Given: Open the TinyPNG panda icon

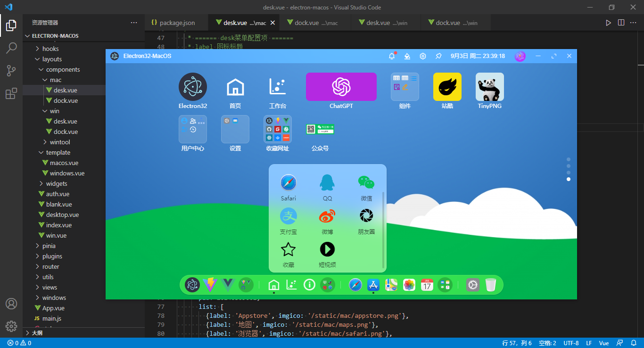Looking at the screenshot, I should pos(490,87).
